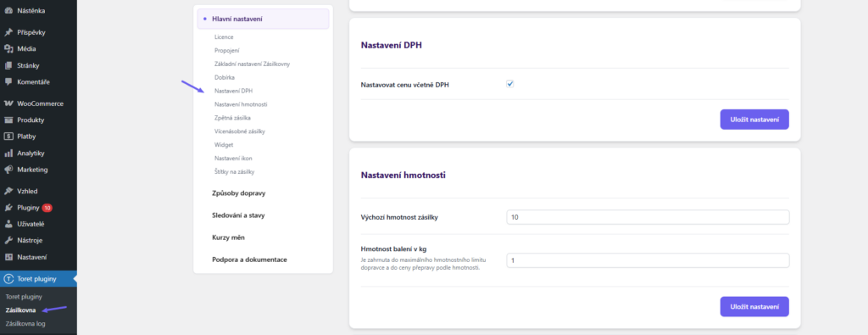Select Nastavení hmotnosti in settings list
The height and width of the screenshot is (335, 868).
[241, 104]
